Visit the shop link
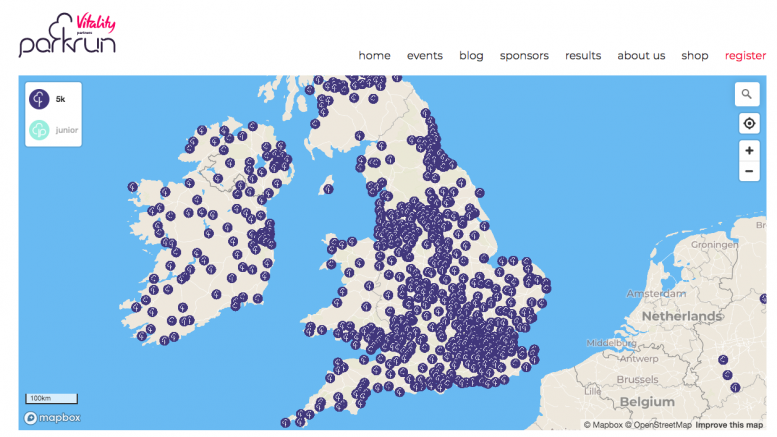777x437 pixels. tap(694, 56)
